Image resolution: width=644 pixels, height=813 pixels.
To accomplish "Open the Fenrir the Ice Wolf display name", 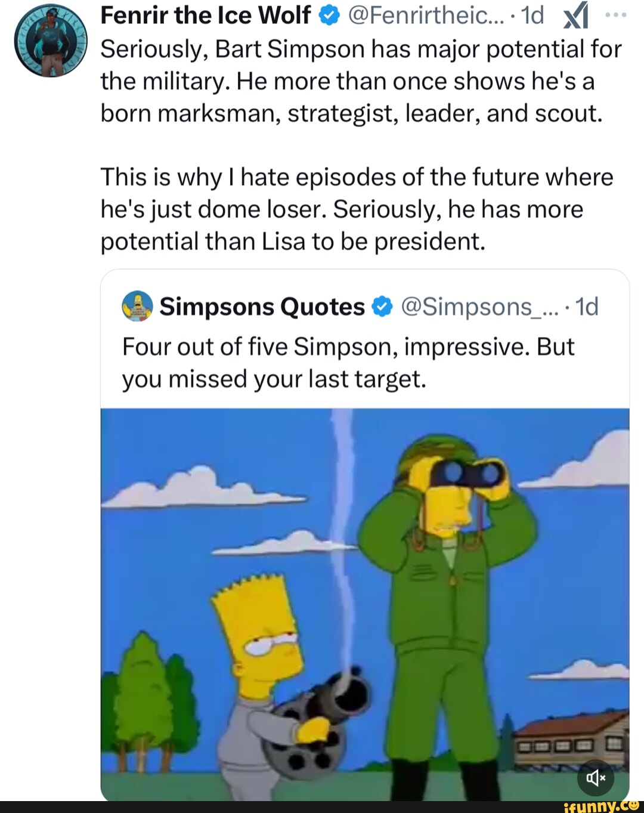I will 206,16.
